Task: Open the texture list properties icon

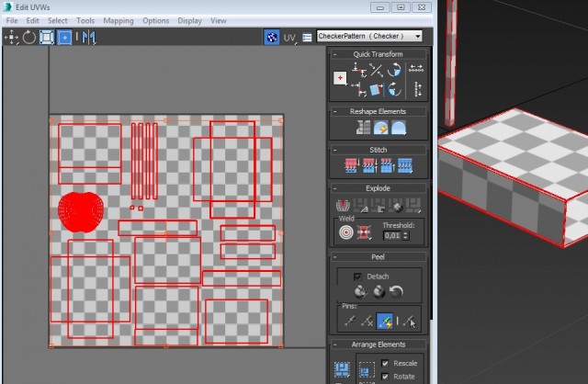Action: pos(307,38)
